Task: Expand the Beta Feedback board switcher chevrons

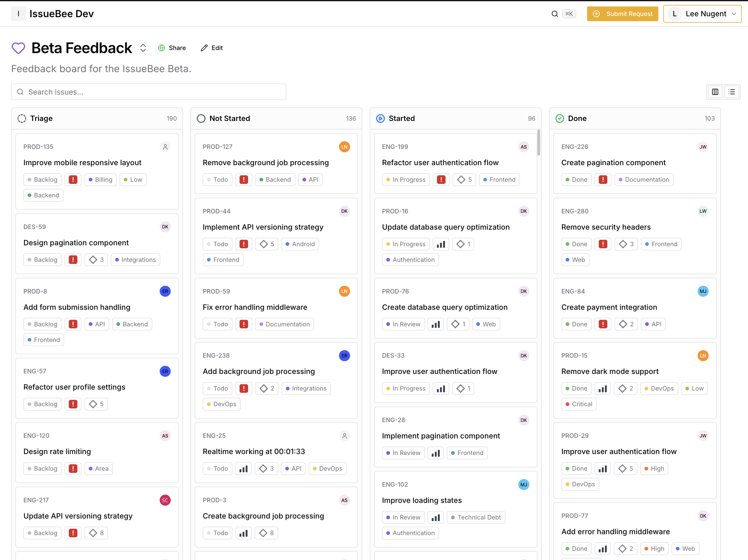Action: point(143,48)
